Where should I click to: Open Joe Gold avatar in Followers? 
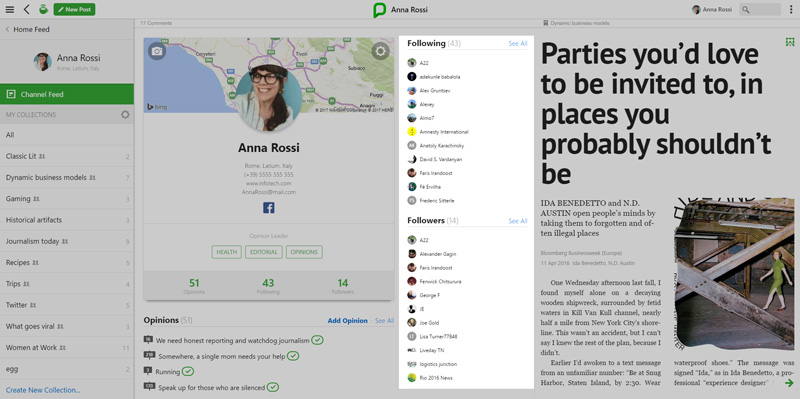click(412, 322)
